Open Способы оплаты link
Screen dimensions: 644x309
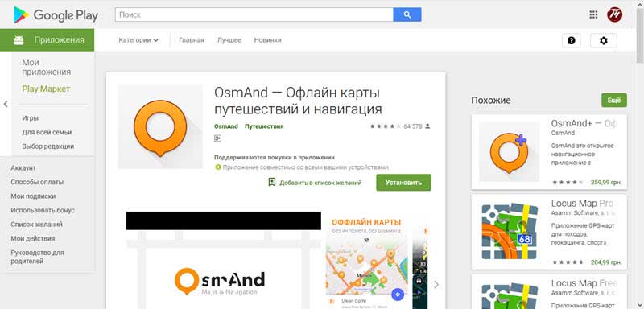pos(37,182)
